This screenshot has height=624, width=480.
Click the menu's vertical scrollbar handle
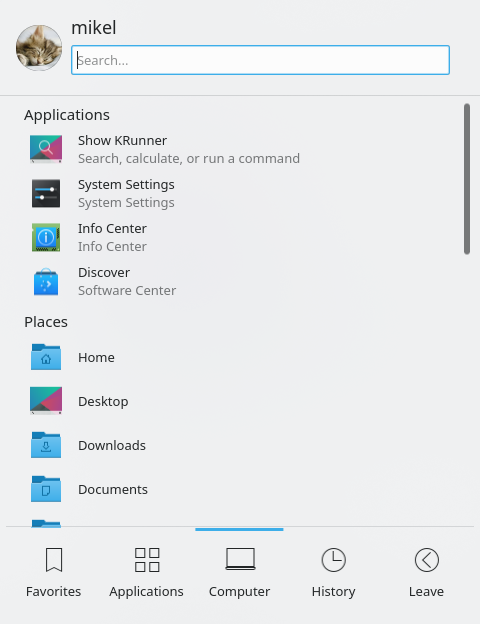(467, 179)
